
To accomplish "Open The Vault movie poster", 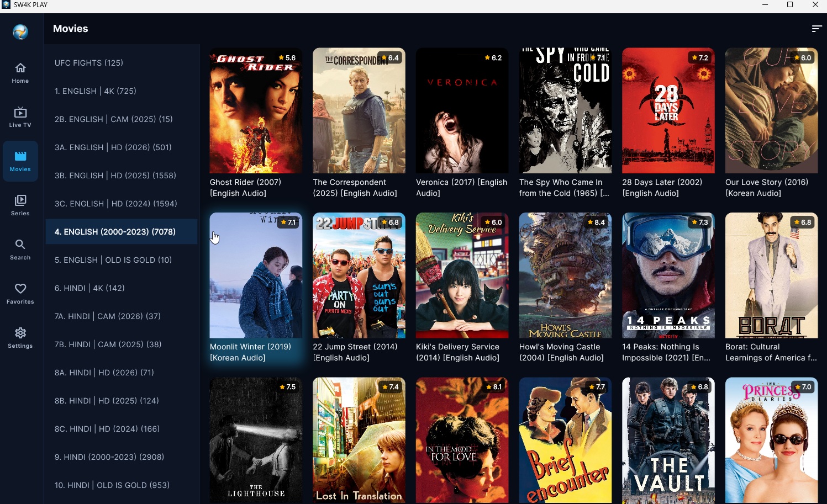I will 668,440.
